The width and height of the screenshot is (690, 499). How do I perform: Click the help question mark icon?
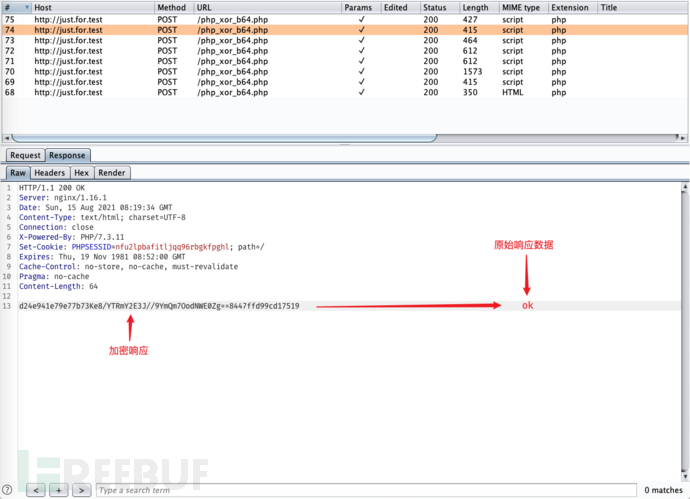[x=7, y=489]
